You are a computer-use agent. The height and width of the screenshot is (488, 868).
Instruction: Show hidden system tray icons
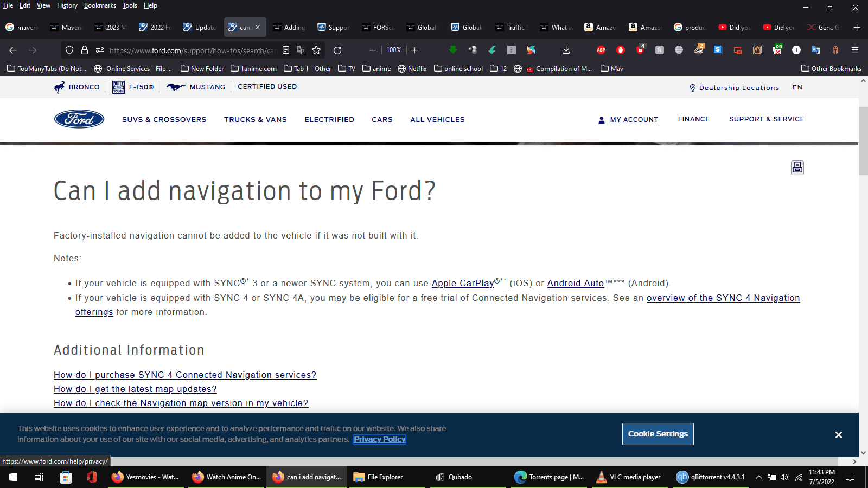pyautogui.click(x=758, y=477)
